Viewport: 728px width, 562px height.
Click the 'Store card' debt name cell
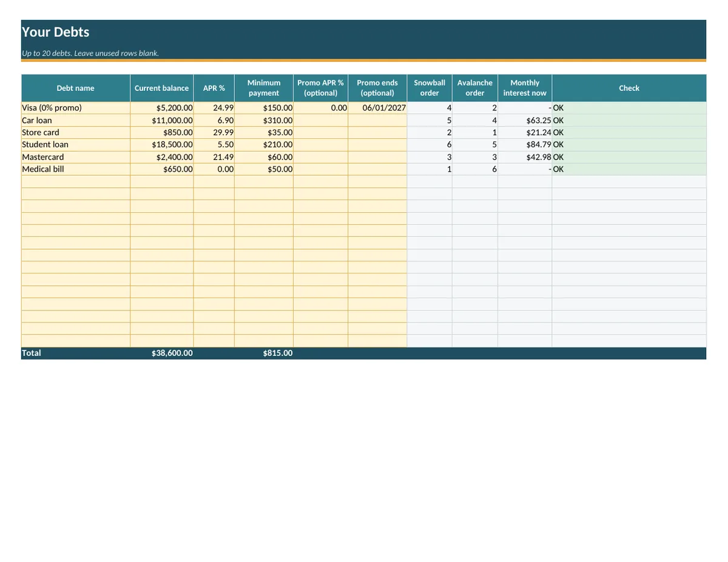coord(76,132)
